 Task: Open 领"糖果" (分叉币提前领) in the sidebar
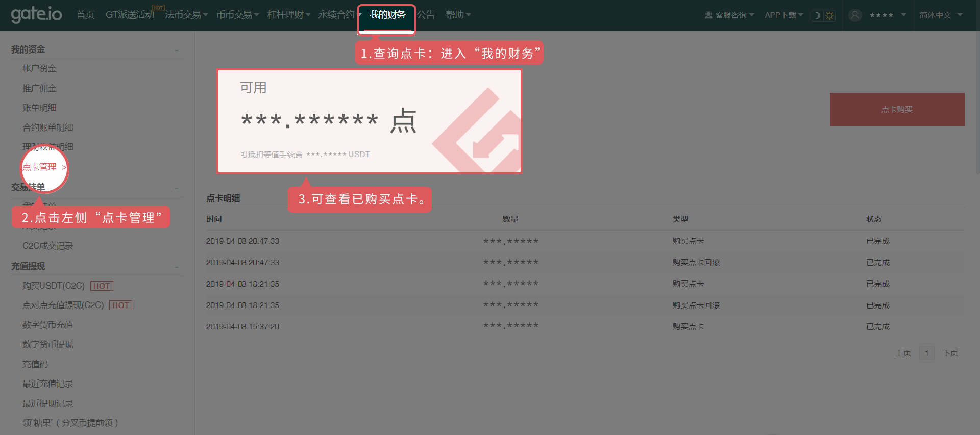70,423
